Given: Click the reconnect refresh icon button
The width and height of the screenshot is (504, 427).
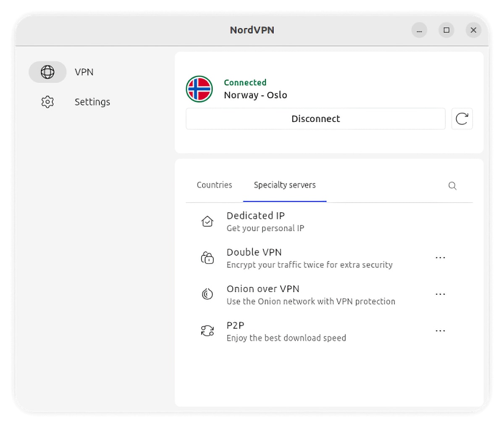Looking at the screenshot, I should click(x=462, y=119).
